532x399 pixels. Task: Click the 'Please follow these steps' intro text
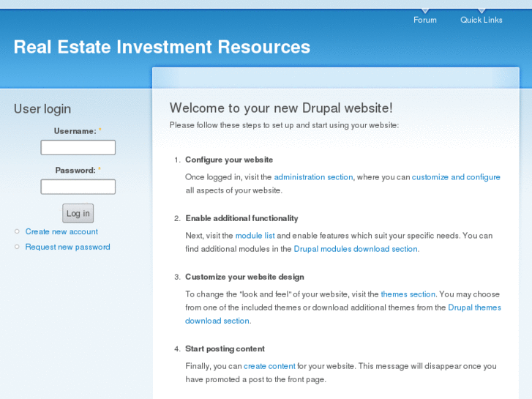coord(285,125)
